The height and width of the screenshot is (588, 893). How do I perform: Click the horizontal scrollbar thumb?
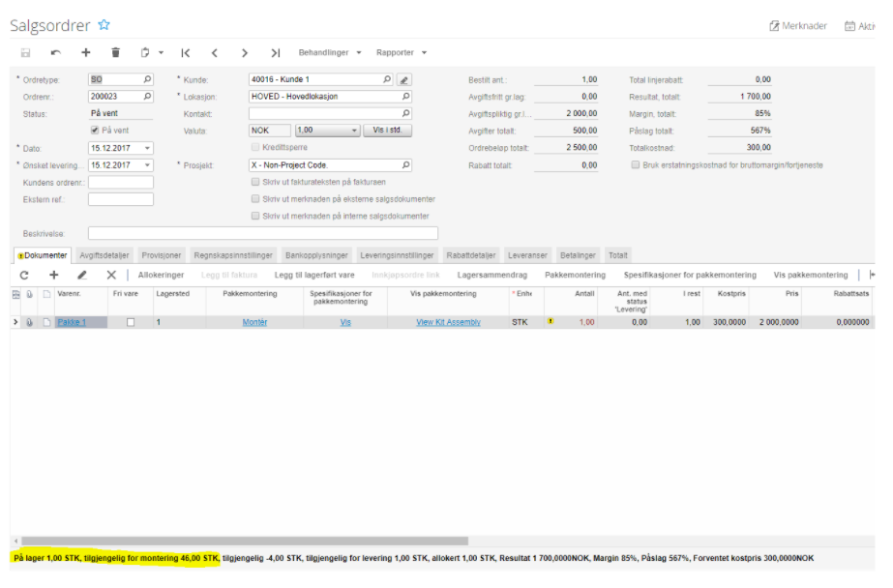point(245,541)
